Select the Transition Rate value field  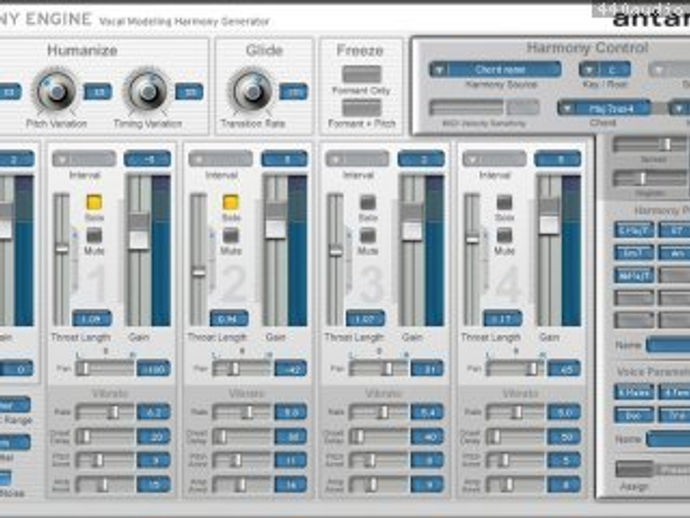(x=294, y=92)
